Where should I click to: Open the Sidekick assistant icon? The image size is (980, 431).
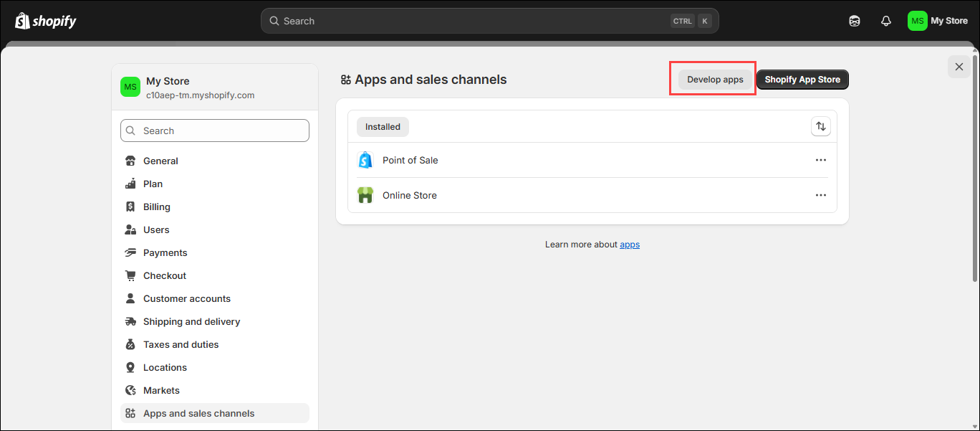tap(854, 21)
